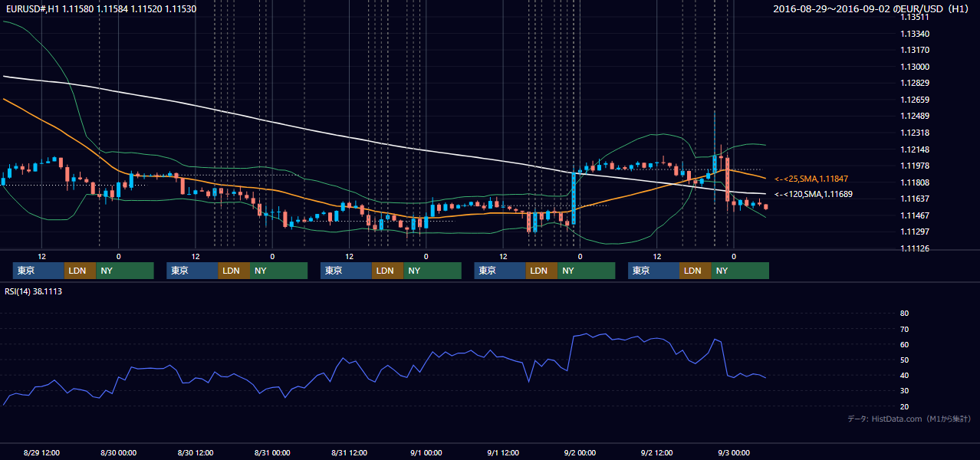This screenshot has height=460, width=980.
Task: Click the RSI scale value 70
Action: (904, 329)
